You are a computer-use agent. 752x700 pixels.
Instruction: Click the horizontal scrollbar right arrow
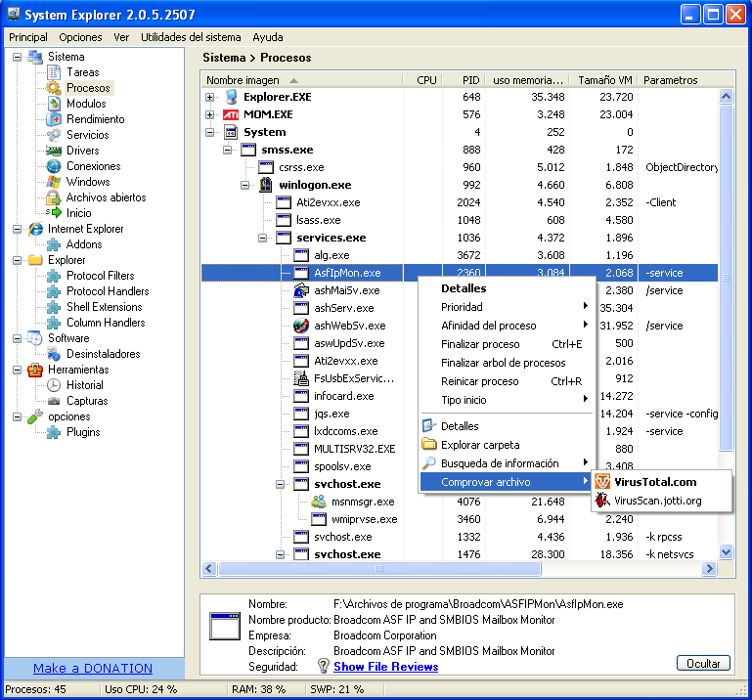click(709, 569)
